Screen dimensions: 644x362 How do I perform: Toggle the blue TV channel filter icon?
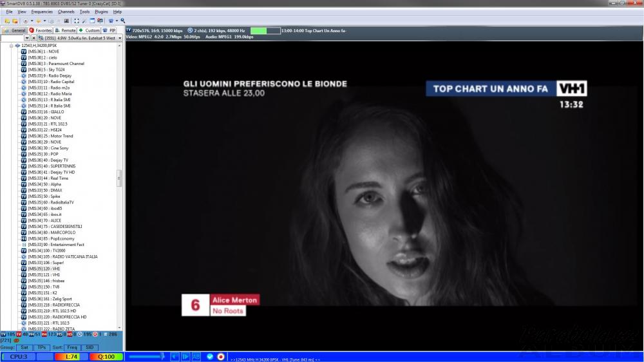[x=3, y=334]
